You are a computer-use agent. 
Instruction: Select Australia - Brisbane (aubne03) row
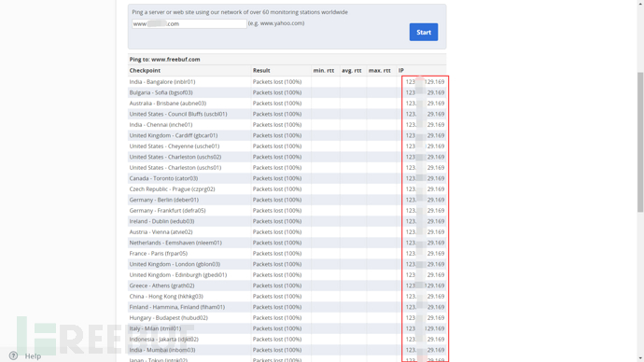287,103
